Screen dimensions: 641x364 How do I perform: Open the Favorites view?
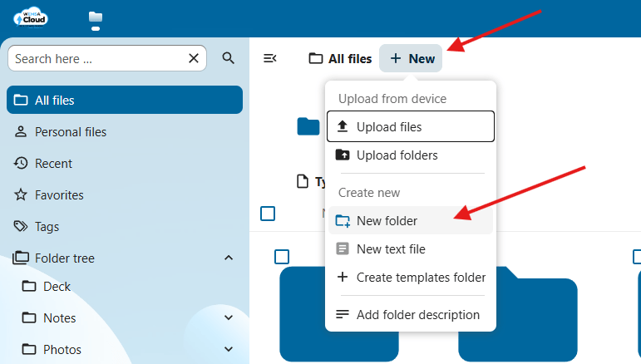(x=125, y=194)
